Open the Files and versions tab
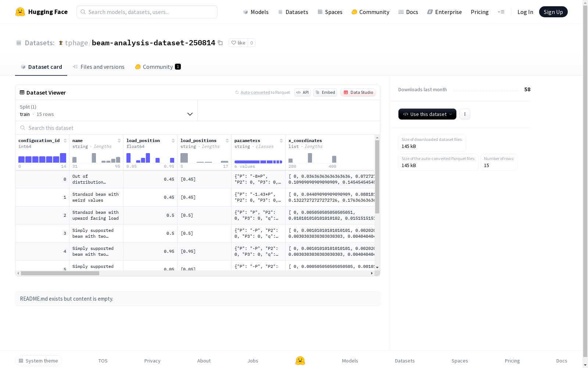The image size is (588, 368). click(x=98, y=67)
